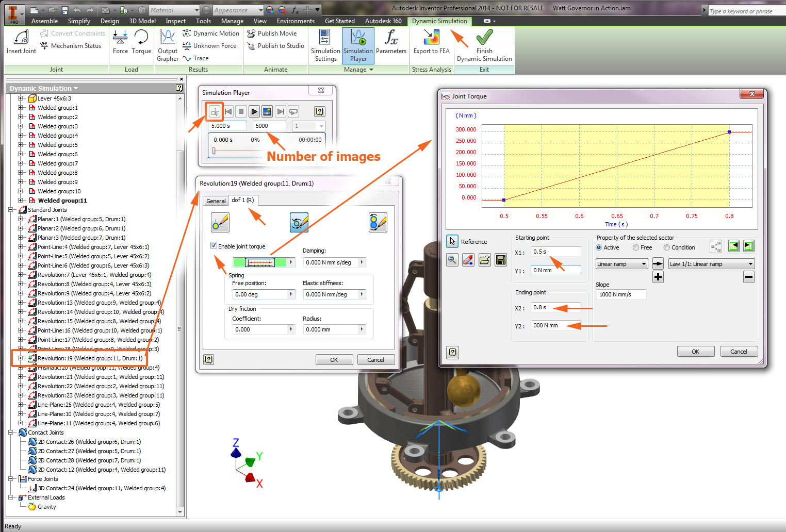
Task: Click the edit joint torque icon in dof 1 tab
Action: coord(299,223)
